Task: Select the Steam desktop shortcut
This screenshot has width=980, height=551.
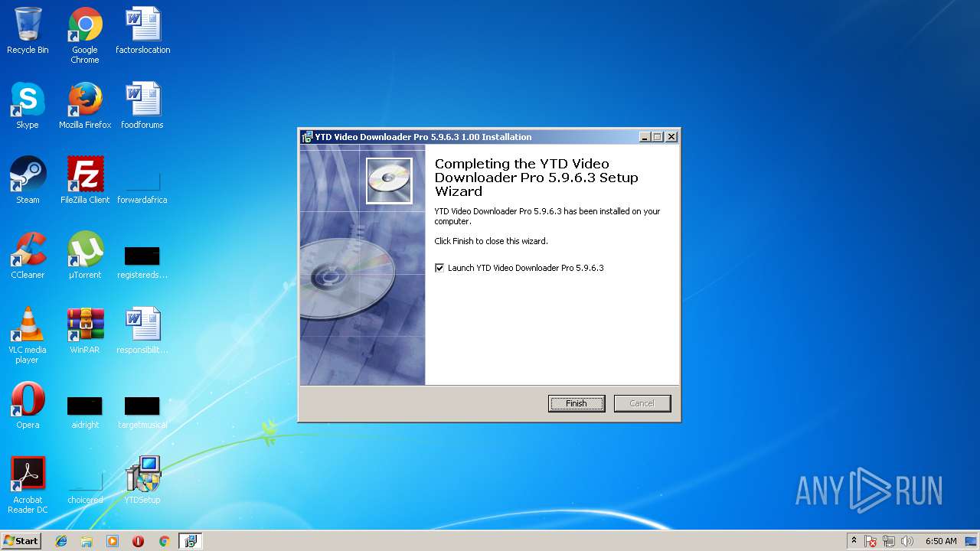Action: pyautogui.click(x=28, y=181)
